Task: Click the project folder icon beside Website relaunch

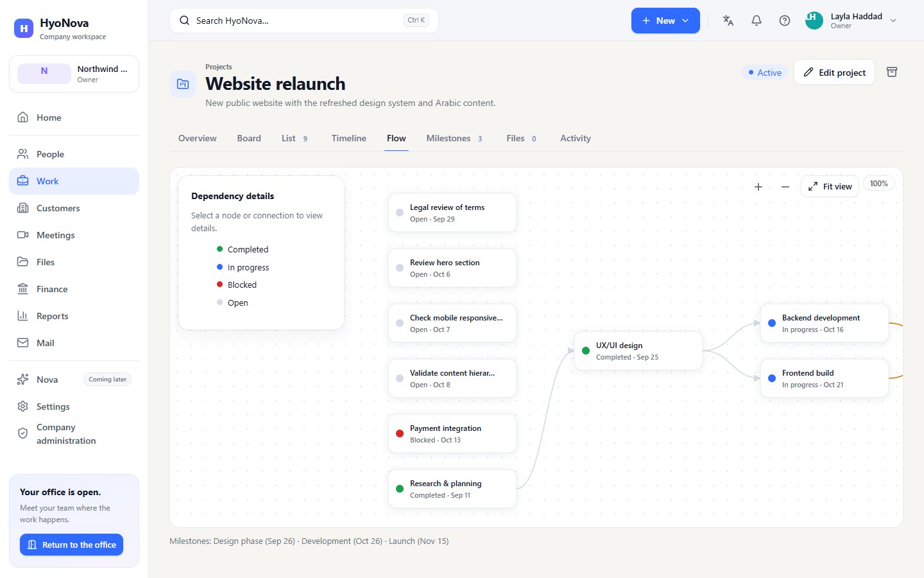Action: (x=183, y=84)
